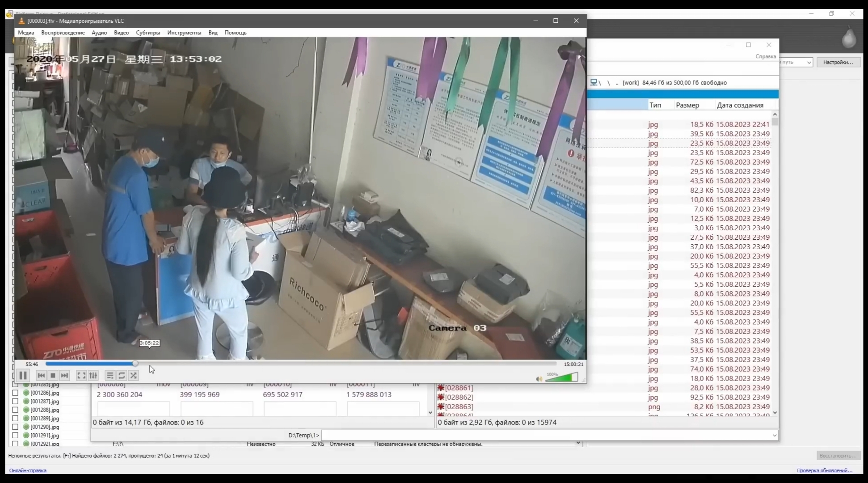Viewport: 868px width, 483px height.
Task: Select checkbox for [001291].jpg
Action: coord(15,436)
